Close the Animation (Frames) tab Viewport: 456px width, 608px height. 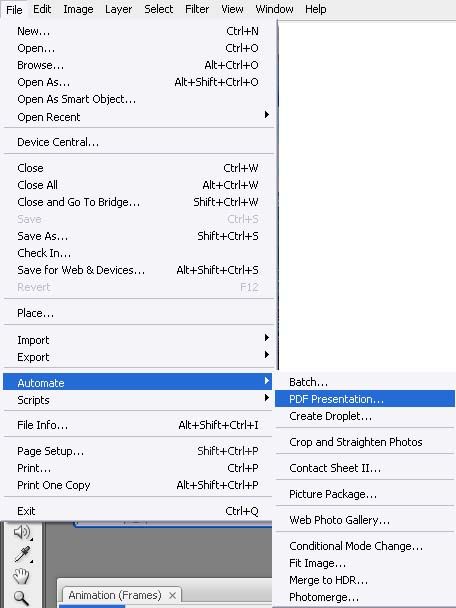tap(173, 595)
